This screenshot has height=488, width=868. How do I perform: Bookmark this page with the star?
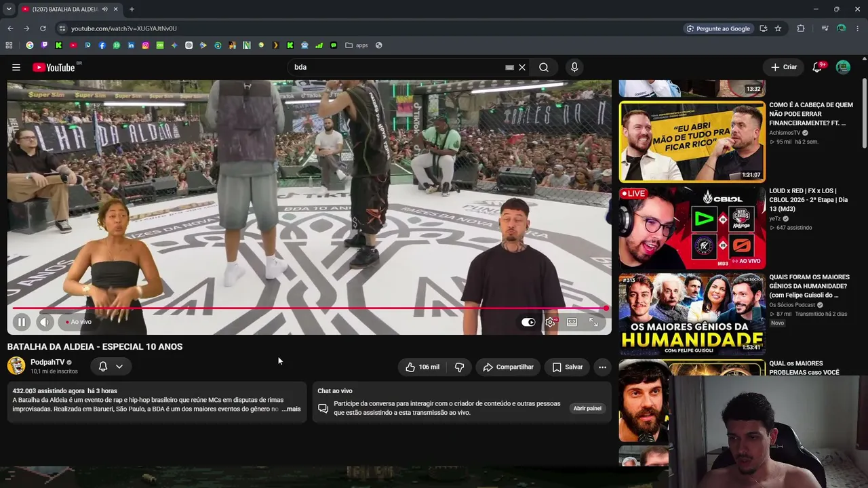tap(778, 28)
